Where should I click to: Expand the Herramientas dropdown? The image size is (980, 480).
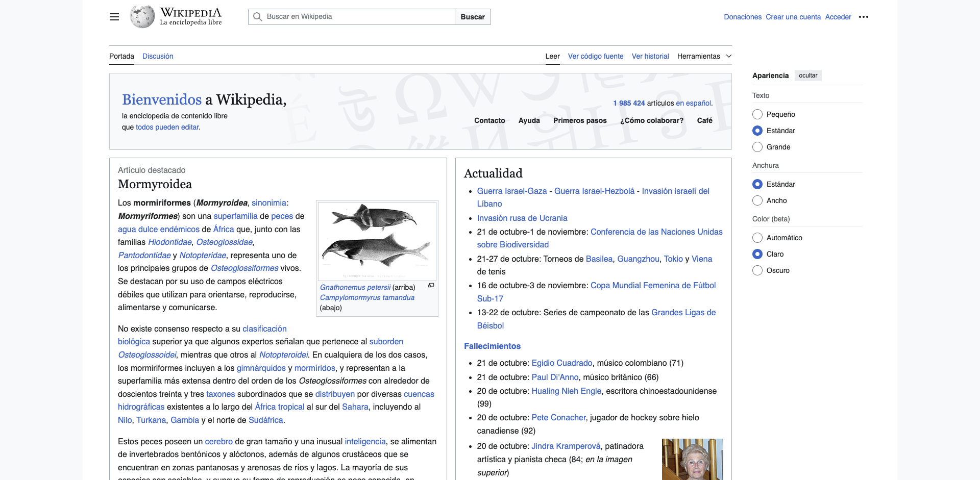pyautogui.click(x=704, y=56)
